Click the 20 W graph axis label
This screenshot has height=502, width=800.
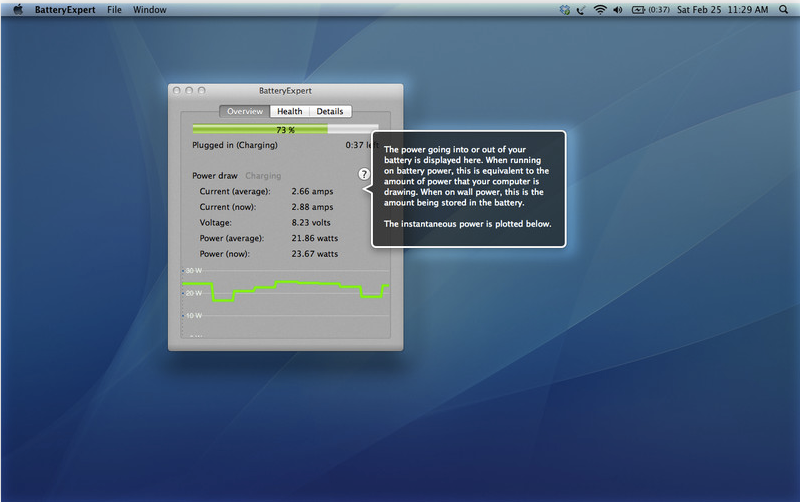tap(193, 293)
